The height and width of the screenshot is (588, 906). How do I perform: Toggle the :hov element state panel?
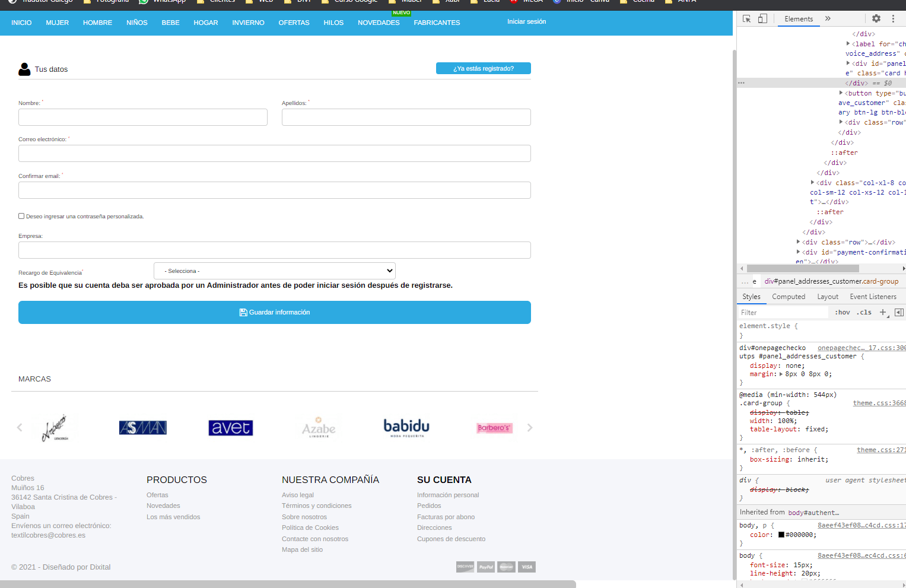coord(842,312)
